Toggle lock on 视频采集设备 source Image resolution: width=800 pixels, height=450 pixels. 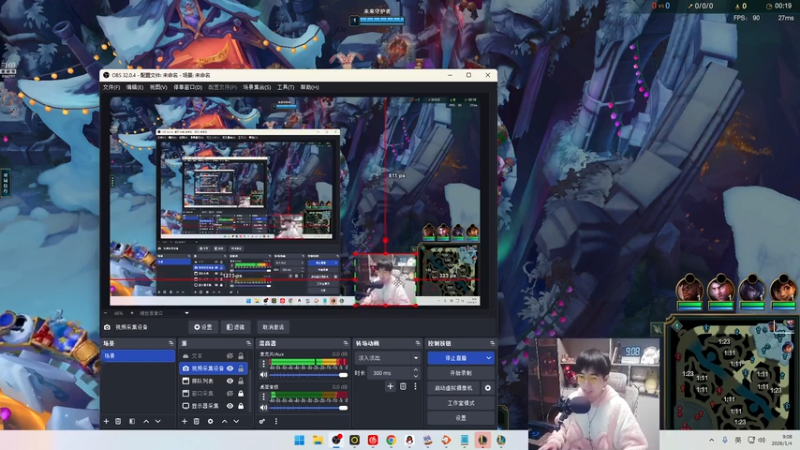click(x=241, y=368)
